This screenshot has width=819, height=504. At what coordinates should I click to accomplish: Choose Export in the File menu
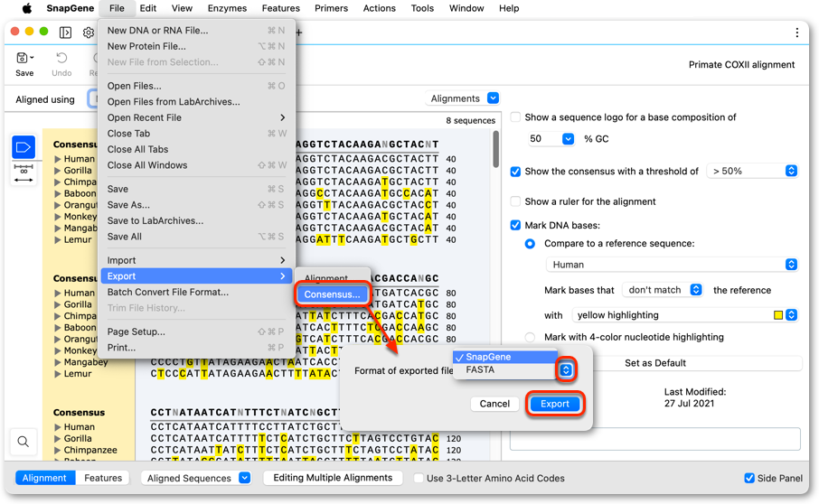[196, 276]
